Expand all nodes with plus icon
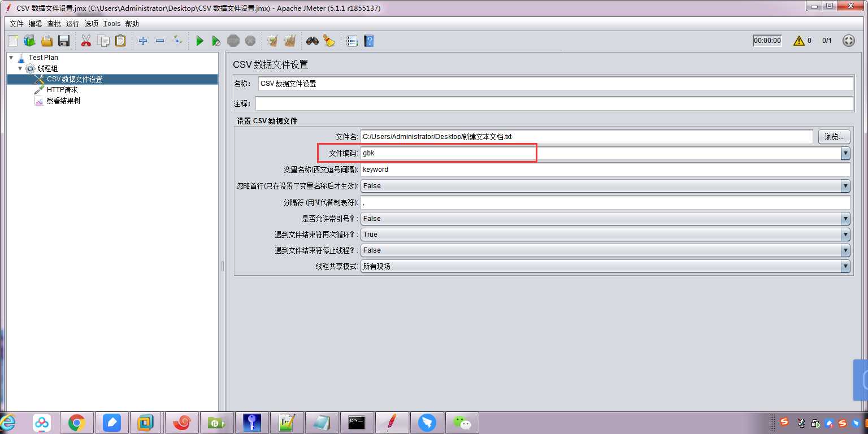Image resolution: width=868 pixels, height=434 pixels. [x=143, y=41]
